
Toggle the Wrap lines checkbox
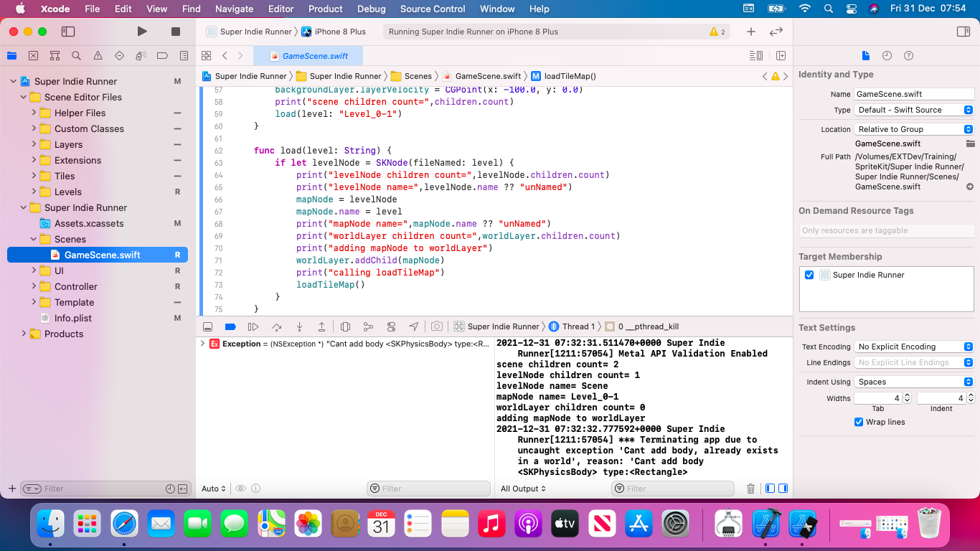(859, 422)
